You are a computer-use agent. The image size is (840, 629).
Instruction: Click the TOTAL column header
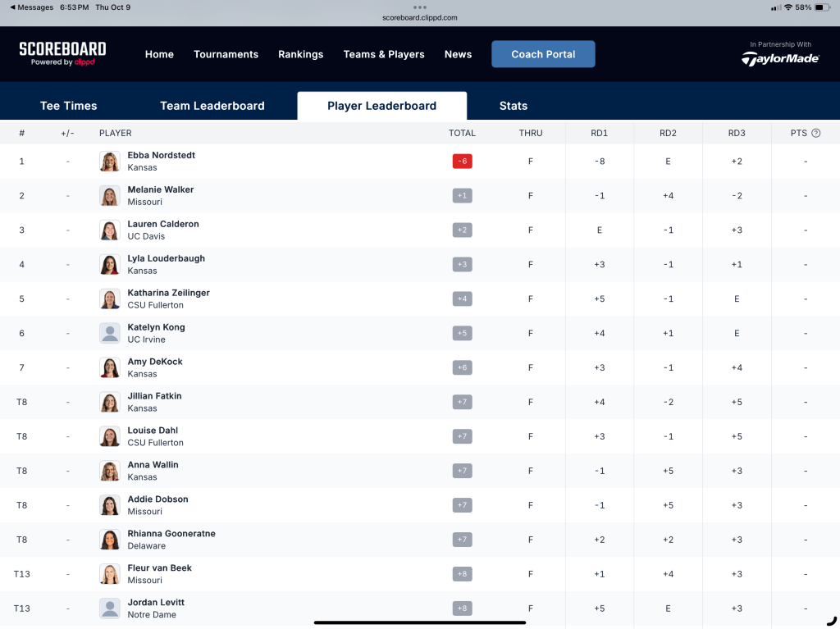click(x=462, y=133)
